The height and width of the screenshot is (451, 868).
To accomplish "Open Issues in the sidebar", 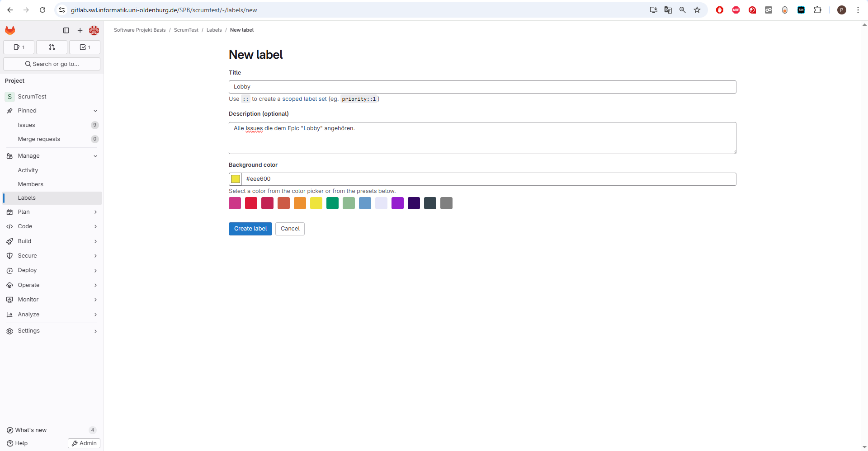I will [27, 125].
